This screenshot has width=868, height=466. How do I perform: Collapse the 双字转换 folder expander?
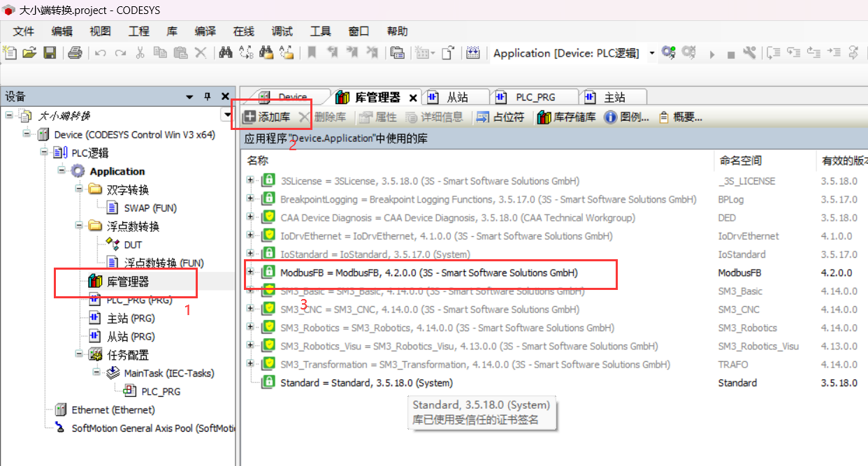[79, 189]
